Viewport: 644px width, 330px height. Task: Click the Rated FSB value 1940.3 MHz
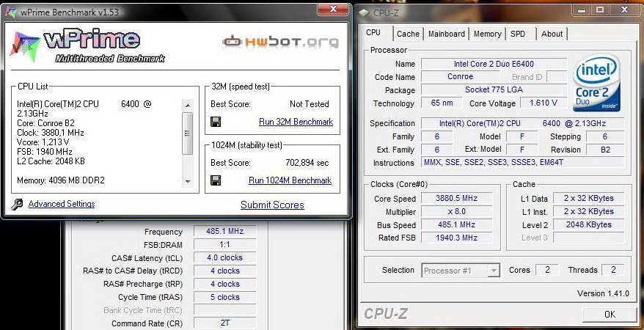456,238
